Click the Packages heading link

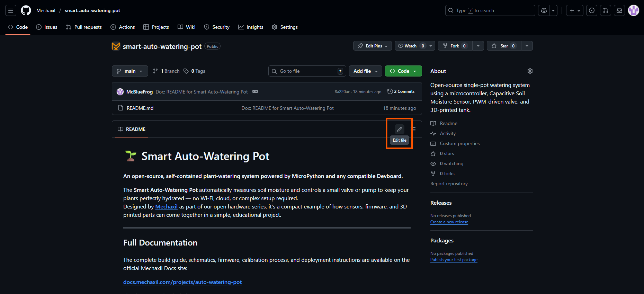(x=442, y=240)
